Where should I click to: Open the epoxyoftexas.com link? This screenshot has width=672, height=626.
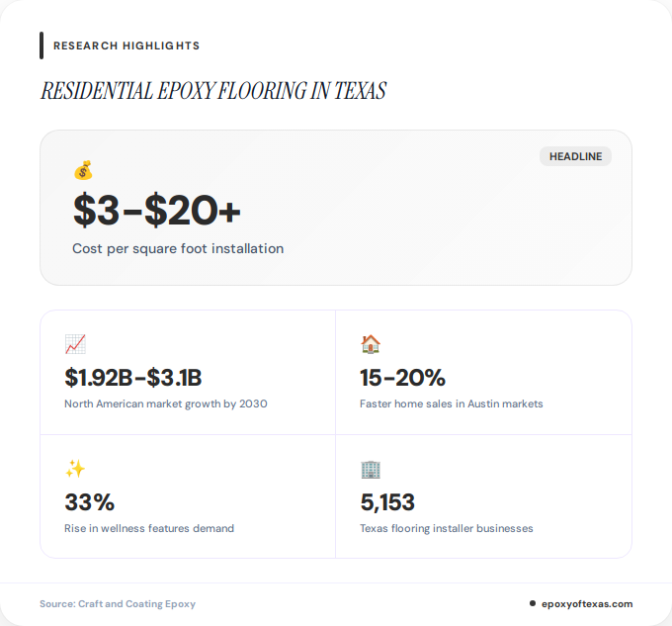point(587,603)
